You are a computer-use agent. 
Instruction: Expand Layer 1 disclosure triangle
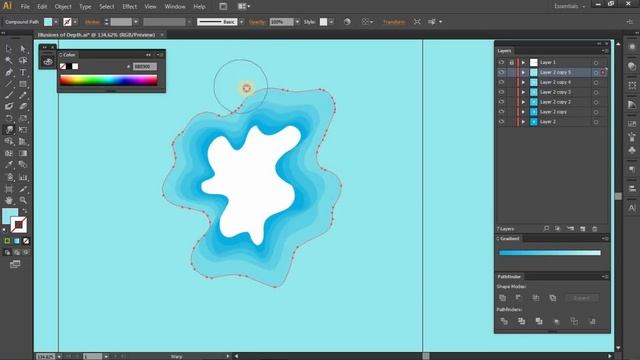click(523, 62)
